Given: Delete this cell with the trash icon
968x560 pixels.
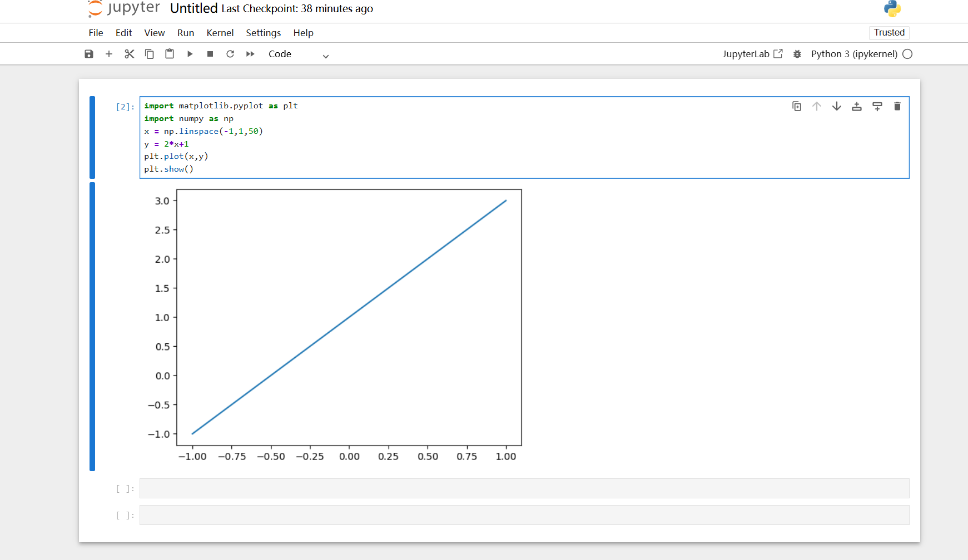Looking at the screenshot, I should coord(897,106).
